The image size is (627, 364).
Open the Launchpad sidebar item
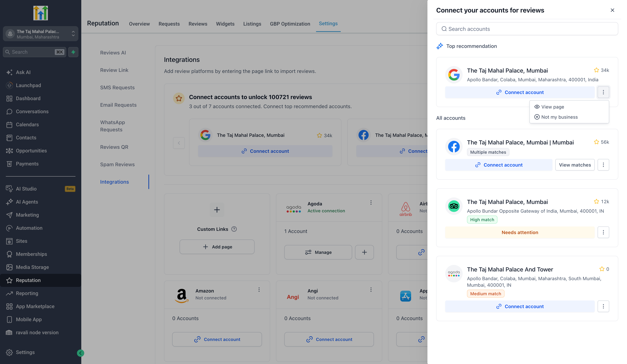[41, 85]
